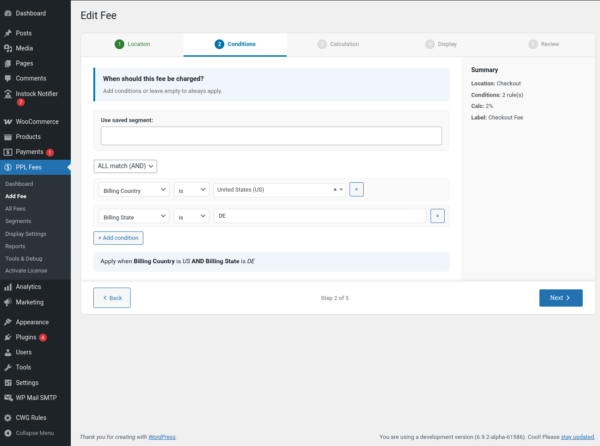Remove the Billing Country condition row
Image resolution: width=600 pixels, height=446 pixels.
[357, 189]
